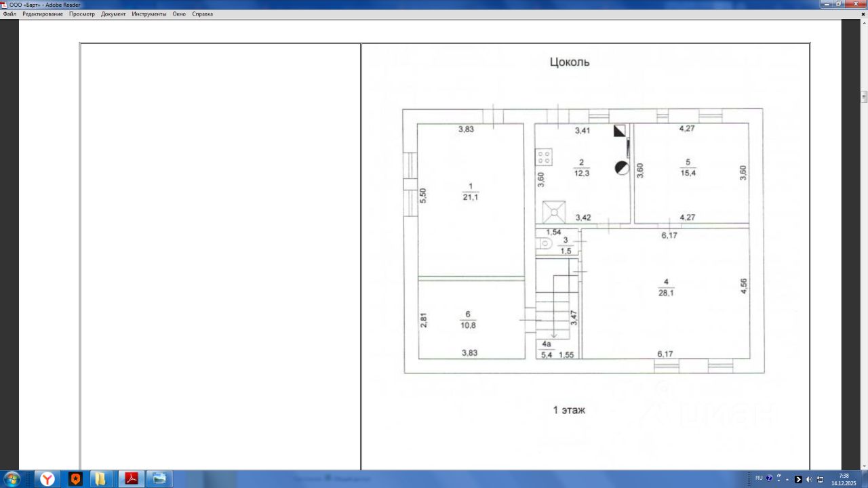This screenshot has height=488, width=868.
Task: Open the tray clock showing 7:38
Action: (x=844, y=479)
